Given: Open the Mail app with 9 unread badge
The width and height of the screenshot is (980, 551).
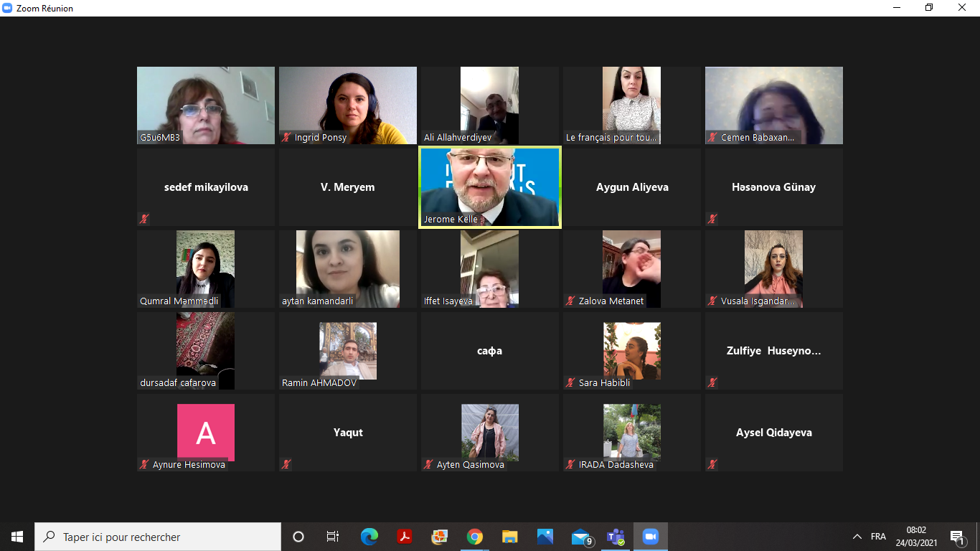Looking at the screenshot, I should pyautogui.click(x=581, y=537).
